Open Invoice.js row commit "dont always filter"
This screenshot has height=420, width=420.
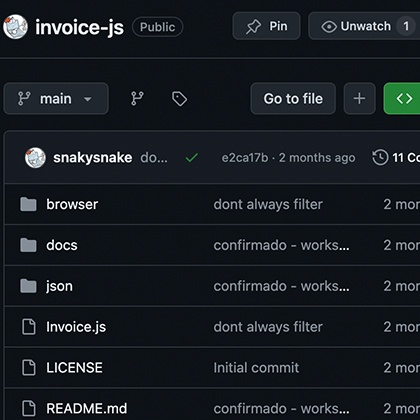268,327
